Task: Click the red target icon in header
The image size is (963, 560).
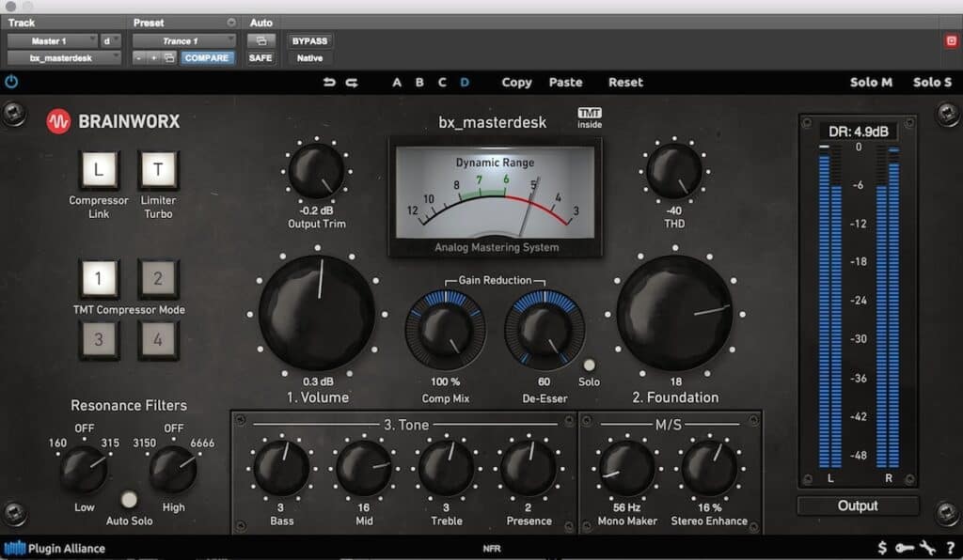Action: pyautogui.click(x=950, y=41)
